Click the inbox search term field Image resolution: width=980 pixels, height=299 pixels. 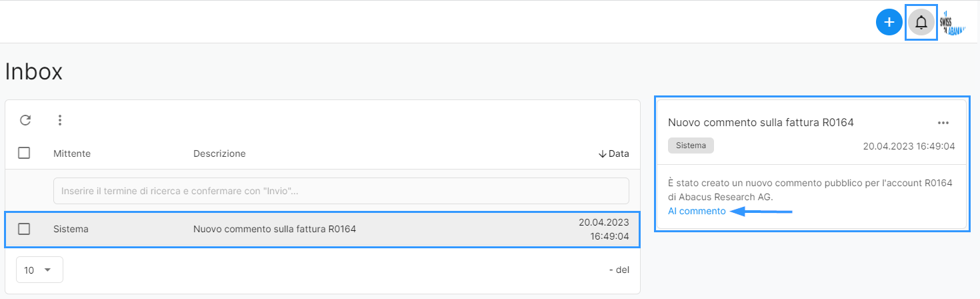point(341,191)
